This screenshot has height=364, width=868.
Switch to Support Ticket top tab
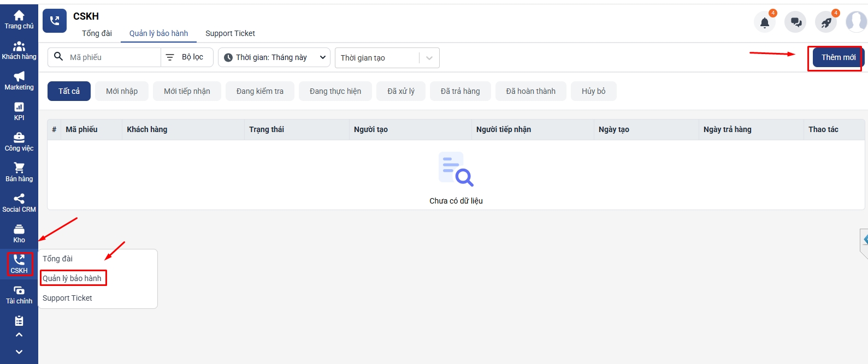(x=230, y=33)
